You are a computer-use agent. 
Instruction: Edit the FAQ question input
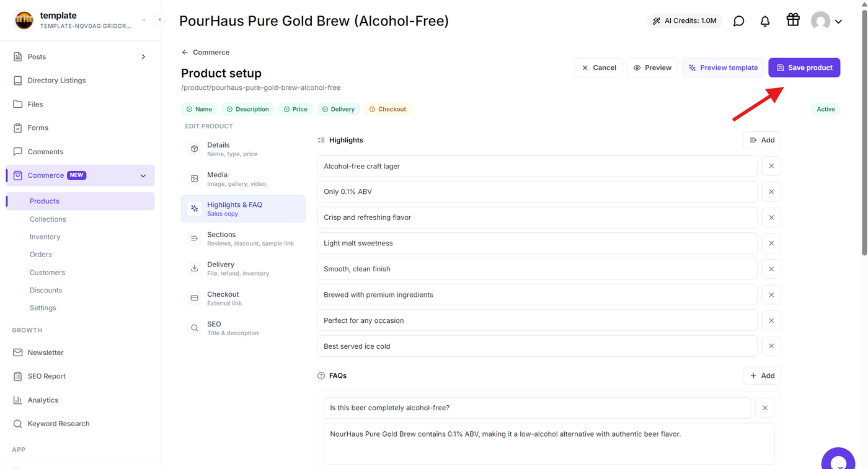537,408
